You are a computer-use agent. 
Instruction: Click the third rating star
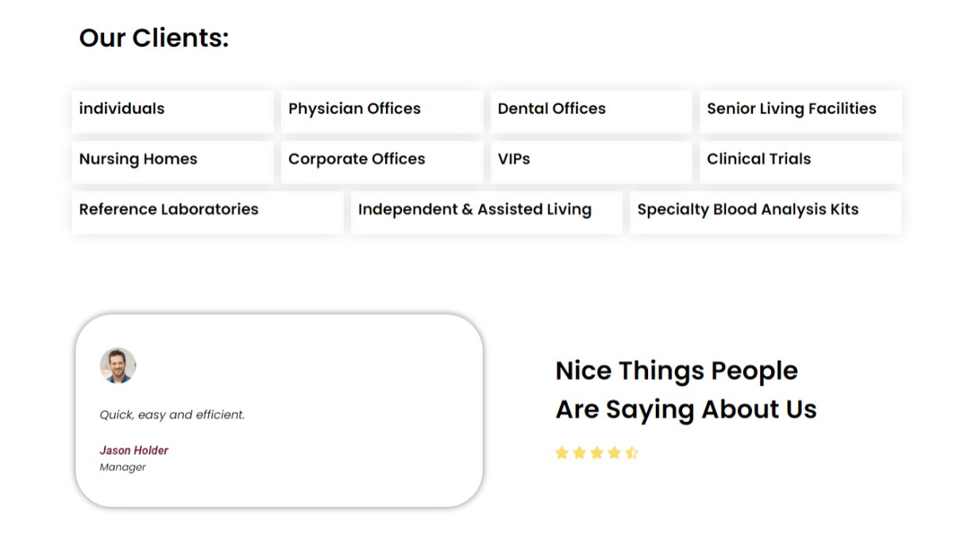pyautogui.click(x=597, y=453)
